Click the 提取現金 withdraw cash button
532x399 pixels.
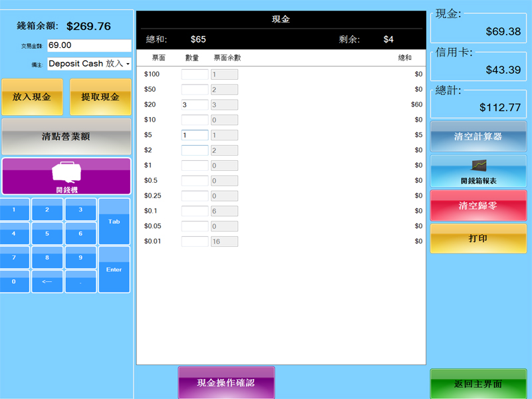(x=100, y=97)
